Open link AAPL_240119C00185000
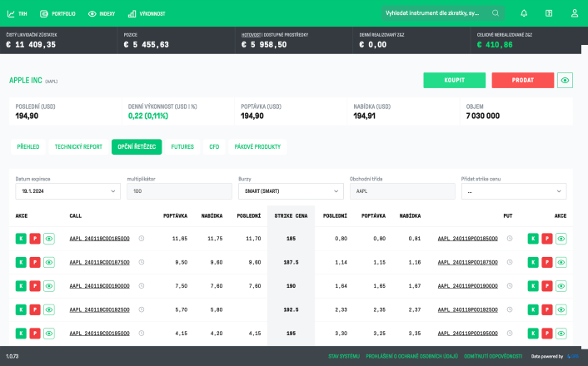The width and height of the screenshot is (588, 366). point(99,239)
